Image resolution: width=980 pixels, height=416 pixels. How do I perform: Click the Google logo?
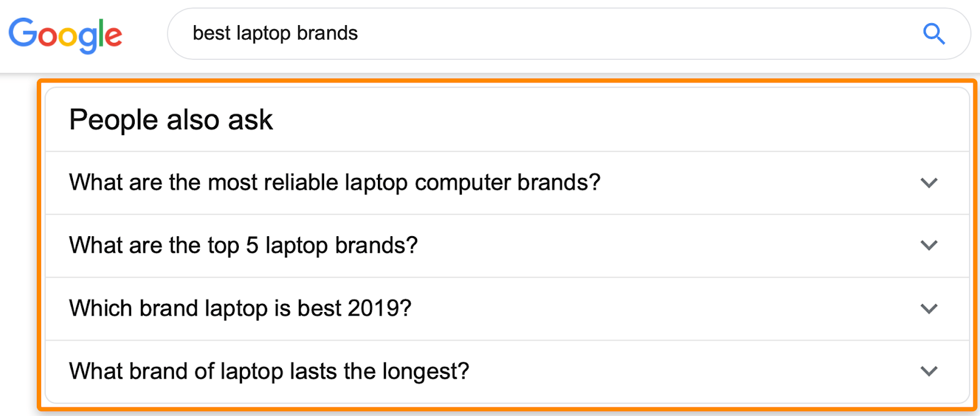pyautogui.click(x=65, y=35)
